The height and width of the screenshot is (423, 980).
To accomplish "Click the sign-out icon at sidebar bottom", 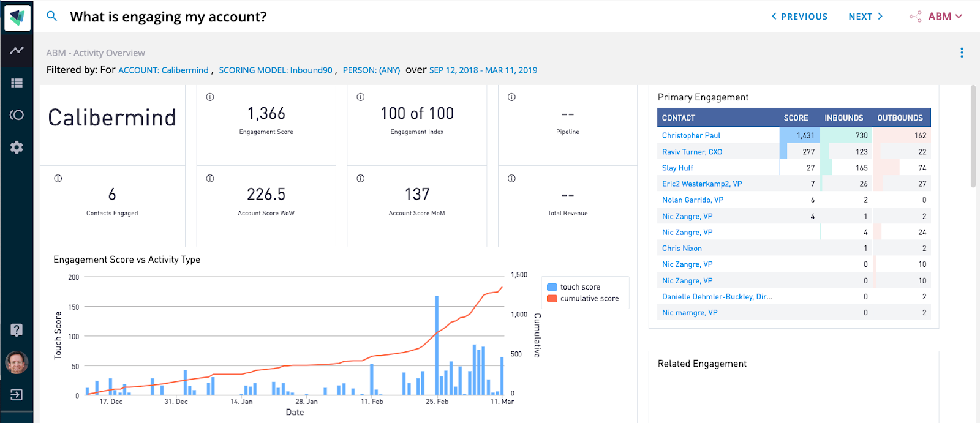I will tap(17, 395).
